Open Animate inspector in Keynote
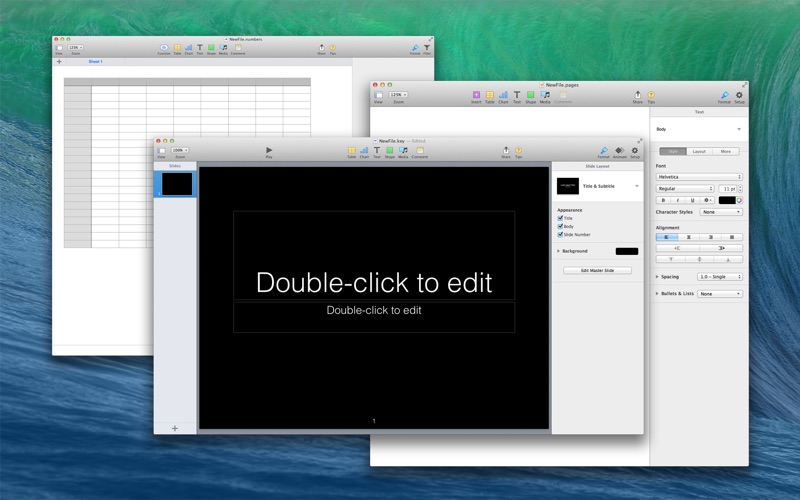 [619, 151]
